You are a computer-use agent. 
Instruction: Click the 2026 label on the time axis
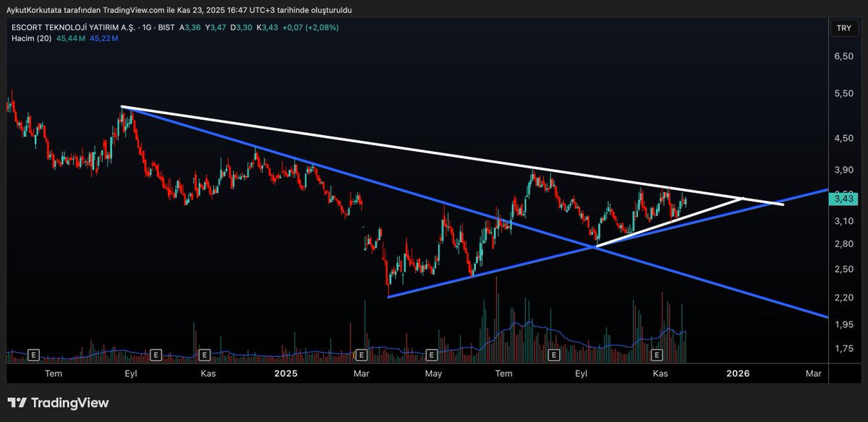point(737,374)
